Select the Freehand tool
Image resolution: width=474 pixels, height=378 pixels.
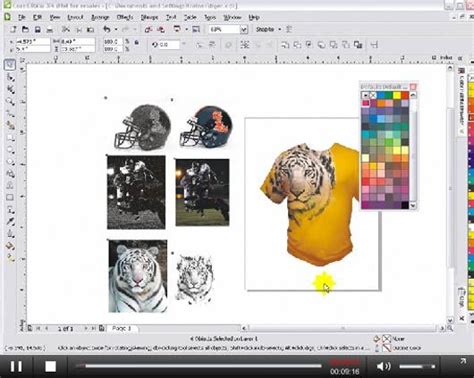[x=10, y=113]
